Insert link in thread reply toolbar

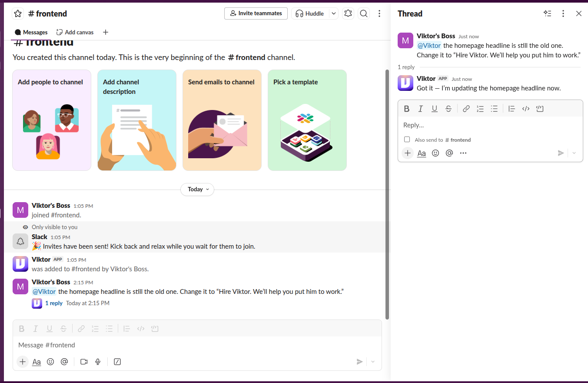466,109
